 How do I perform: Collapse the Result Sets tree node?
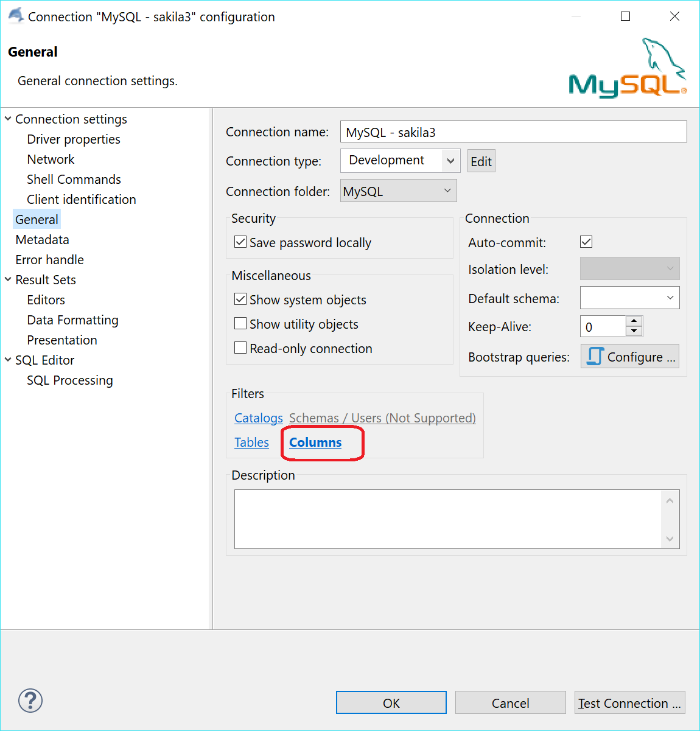pyautogui.click(x=8, y=279)
